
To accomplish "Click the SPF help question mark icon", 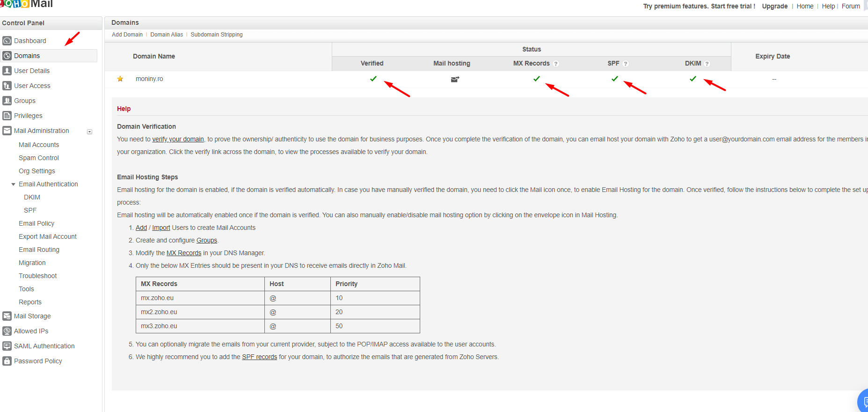I will click(x=626, y=64).
